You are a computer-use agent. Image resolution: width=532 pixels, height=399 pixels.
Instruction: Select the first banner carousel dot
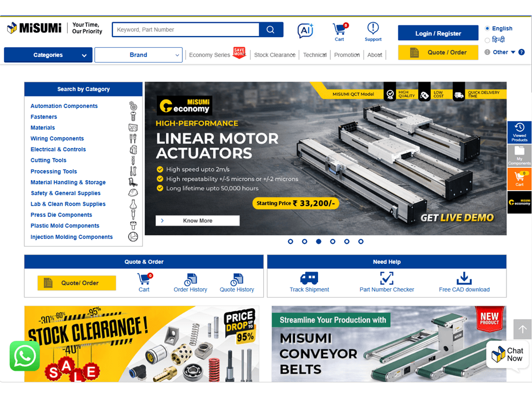(x=290, y=242)
